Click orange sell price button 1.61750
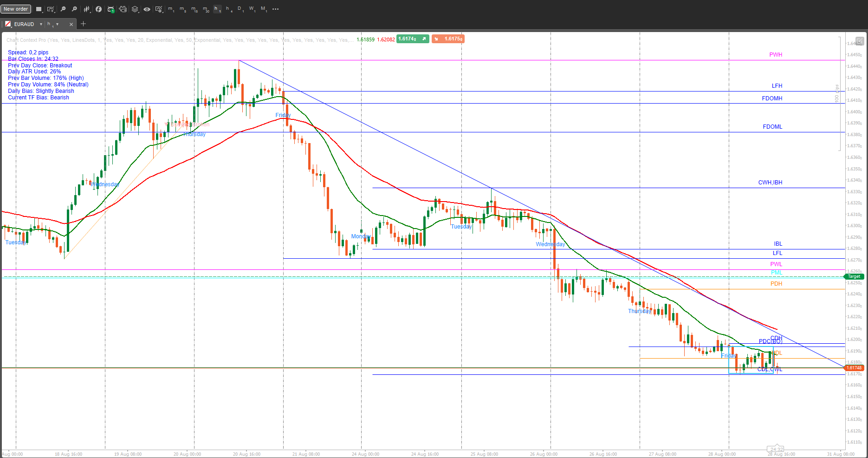Viewport: 868px width, 458px height. pos(448,39)
